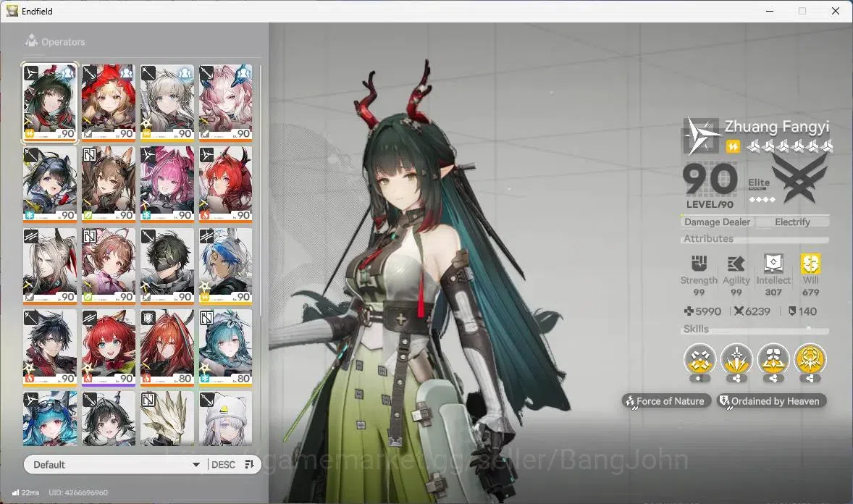Open the second skill icon
The image size is (853, 504).
(736, 360)
